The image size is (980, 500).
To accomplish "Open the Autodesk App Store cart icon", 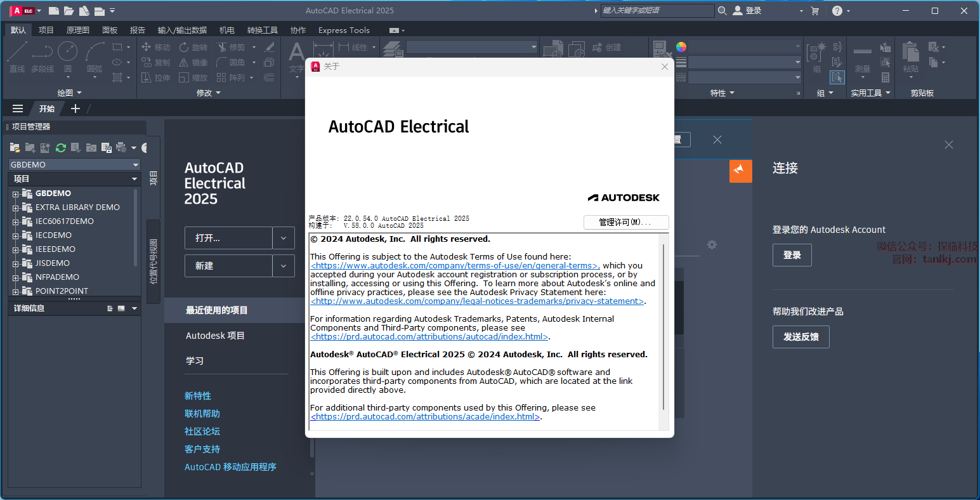I will pyautogui.click(x=815, y=11).
